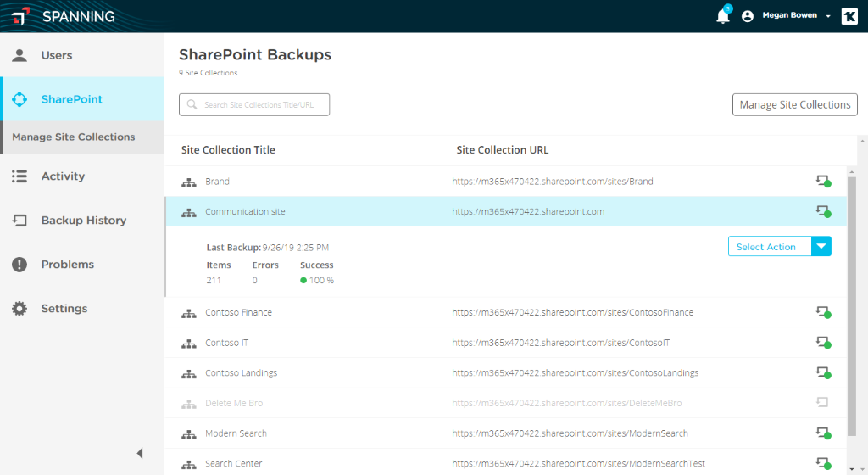Click Contoso Finance backup status icon
The image size is (868, 475).
coord(823,312)
